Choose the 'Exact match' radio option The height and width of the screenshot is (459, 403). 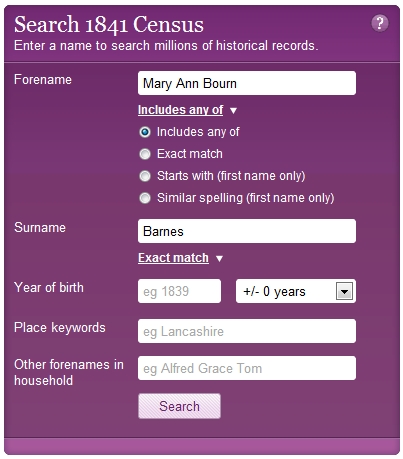(x=145, y=154)
